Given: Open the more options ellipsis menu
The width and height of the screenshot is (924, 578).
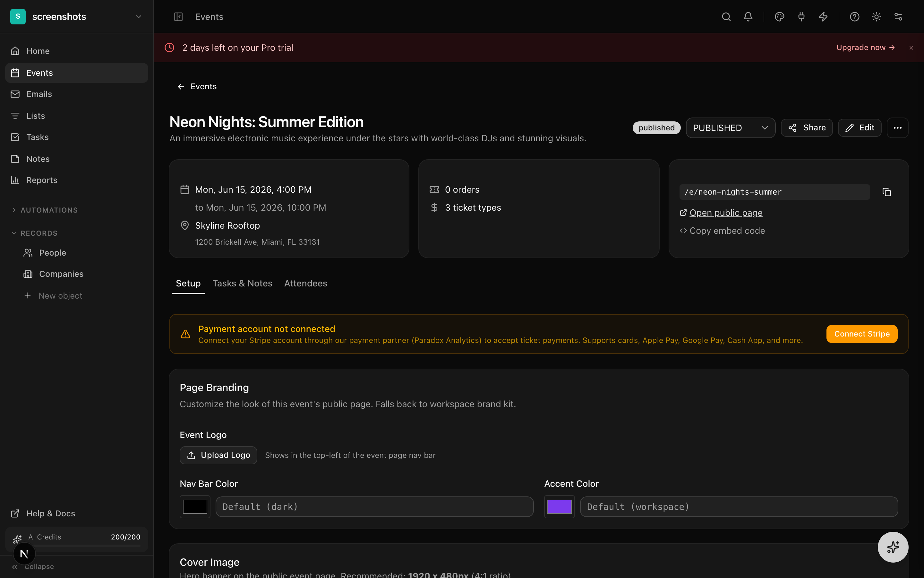Looking at the screenshot, I should click(897, 128).
